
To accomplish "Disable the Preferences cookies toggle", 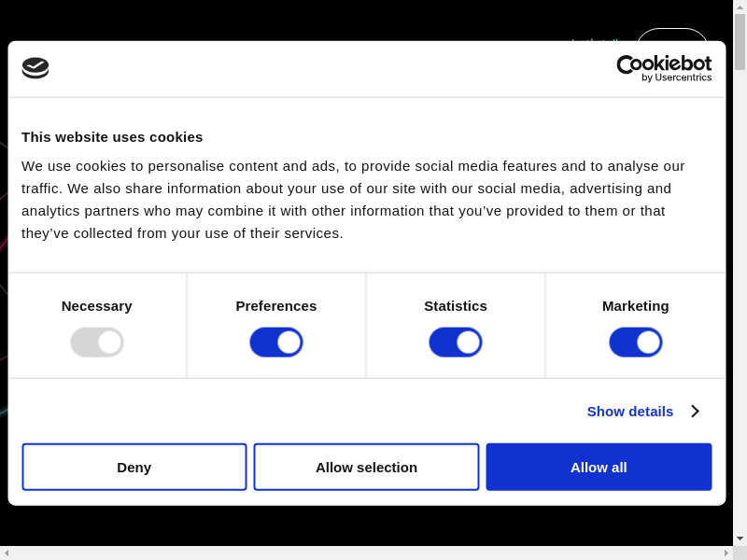I will pos(276,343).
